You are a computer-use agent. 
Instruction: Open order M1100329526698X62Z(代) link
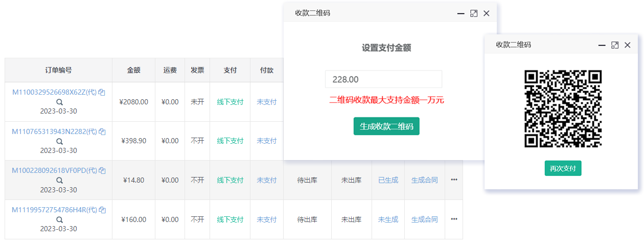point(55,93)
